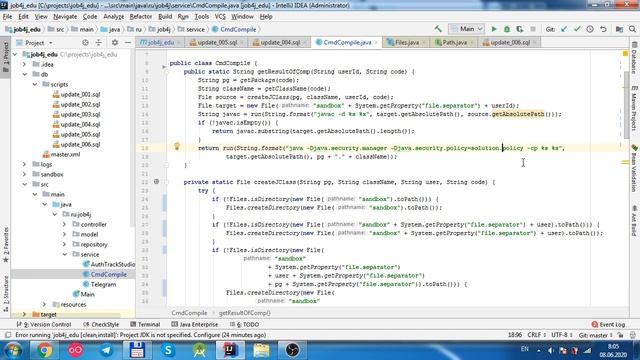640x360 pixels.
Task: Expand the sandbox folder
Action: [24, 174]
